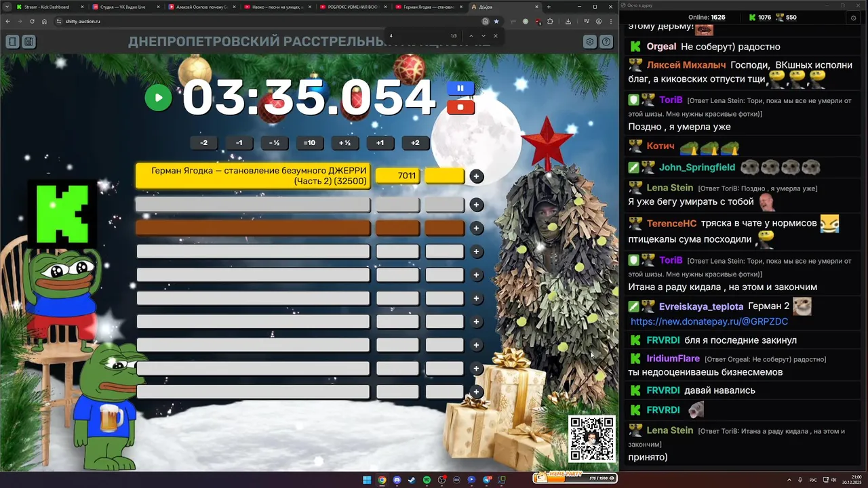The height and width of the screenshot is (488, 868).
Task: Click plus icon on the brown highlighted row
Action: 477,228
